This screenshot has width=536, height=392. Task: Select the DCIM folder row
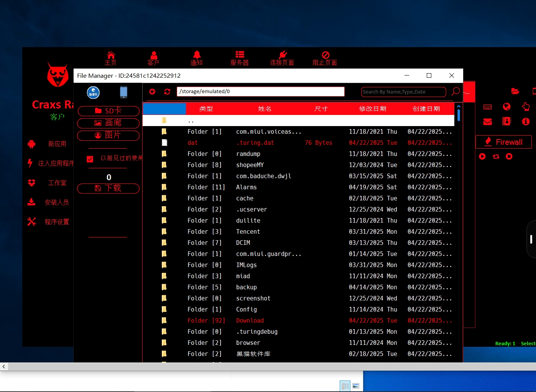click(x=298, y=243)
